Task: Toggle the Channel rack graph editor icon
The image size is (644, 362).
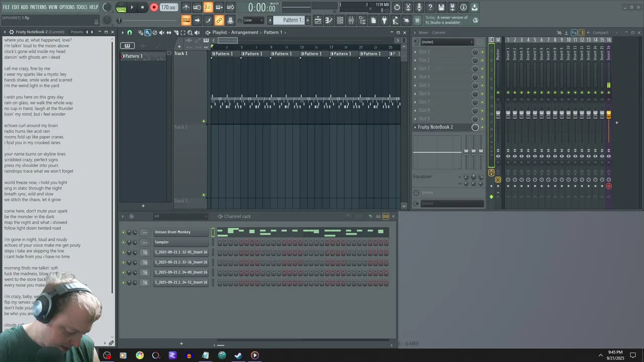Action: click(378, 216)
